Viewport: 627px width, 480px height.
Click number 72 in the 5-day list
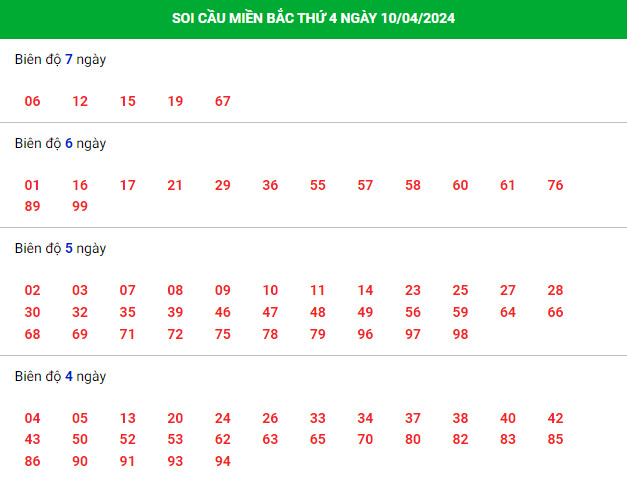(175, 334)
